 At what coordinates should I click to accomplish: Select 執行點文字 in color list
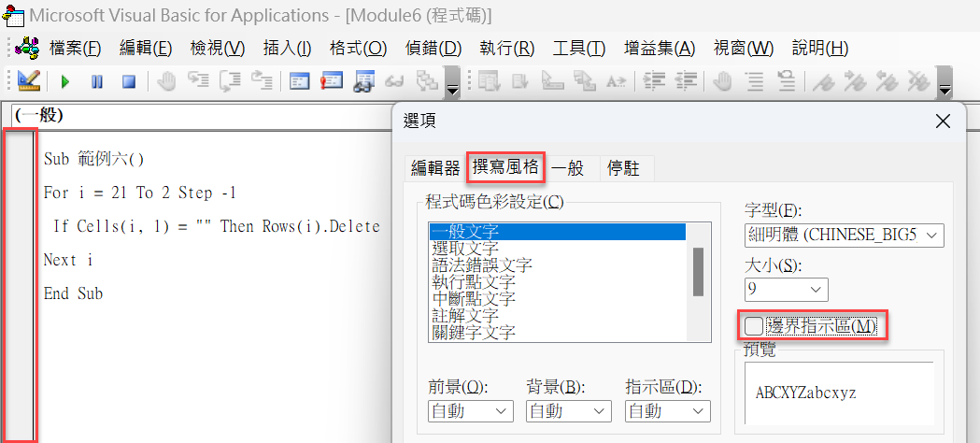click(558, 282)
